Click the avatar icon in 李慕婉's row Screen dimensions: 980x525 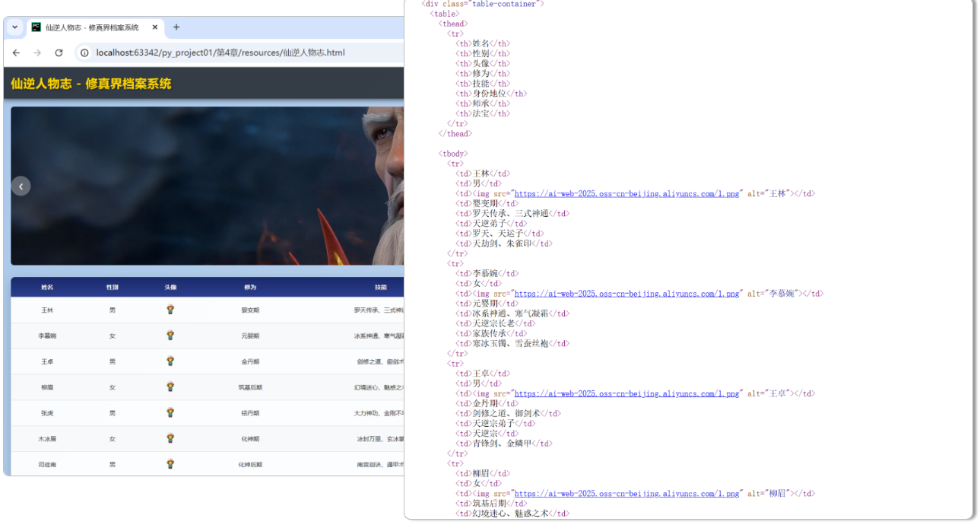(x=170, y=336)
